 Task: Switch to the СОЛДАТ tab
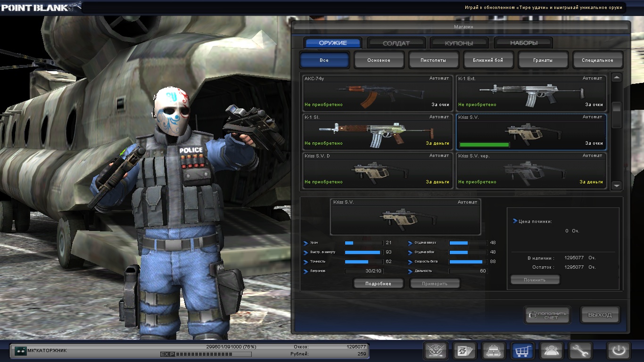tap(396, 43)
